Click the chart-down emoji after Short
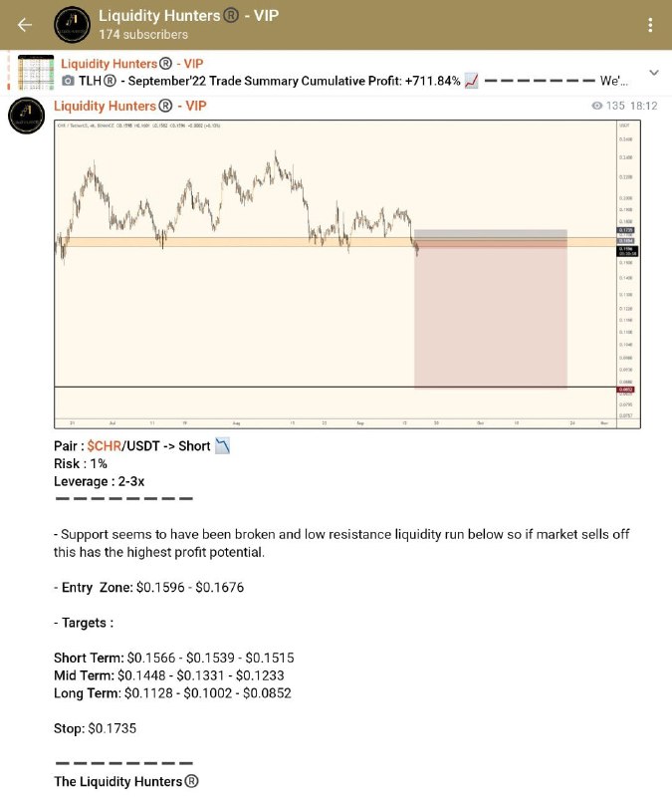Screen dimensions: 672x797 click(222, 445)
